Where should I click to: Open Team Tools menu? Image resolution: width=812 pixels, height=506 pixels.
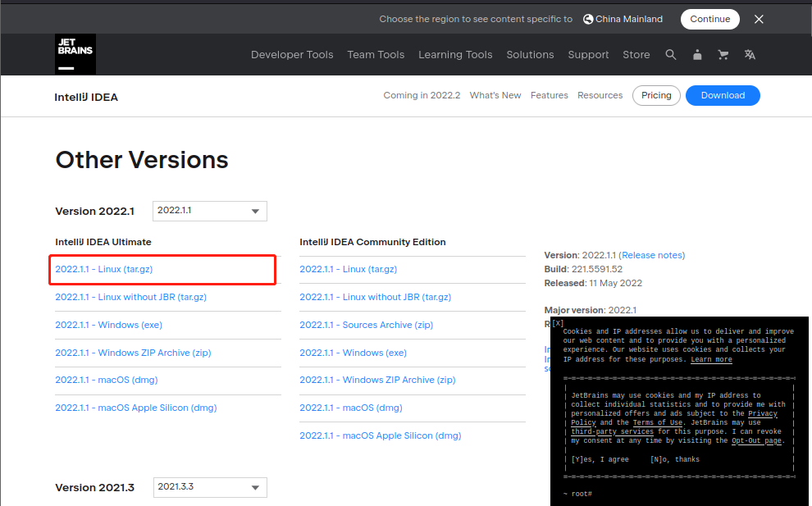point(376,54)
